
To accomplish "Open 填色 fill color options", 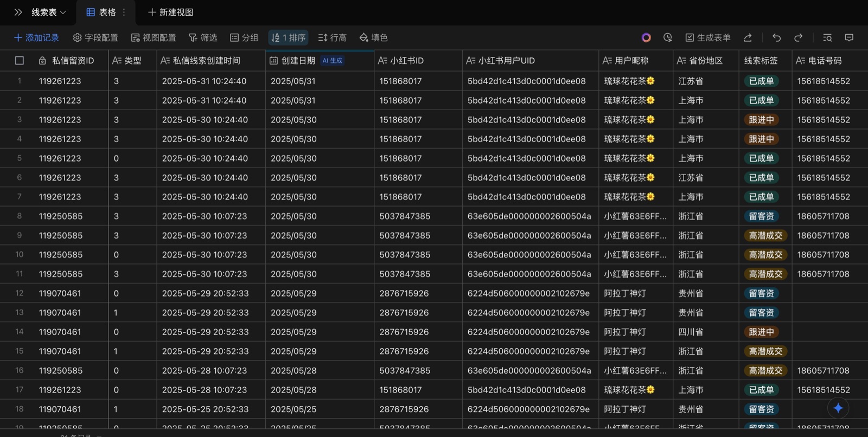I will click(373, 37).
